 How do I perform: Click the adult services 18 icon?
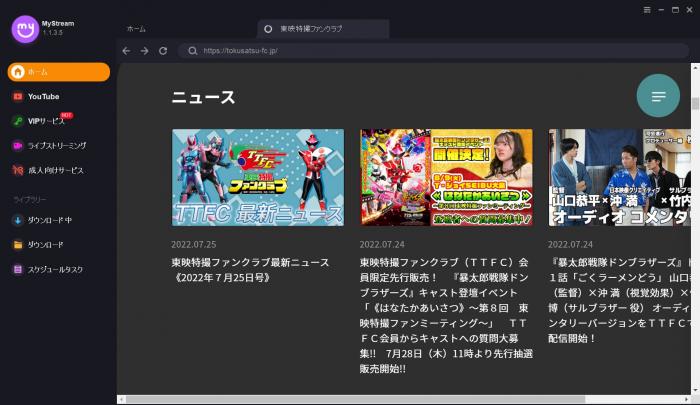click(x=18, y=170)
